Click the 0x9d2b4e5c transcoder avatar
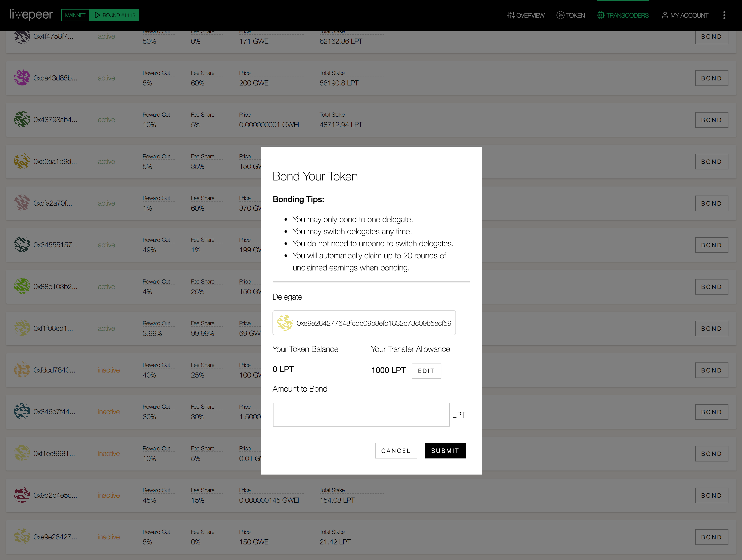742x560 pixels. pos(22,495)
